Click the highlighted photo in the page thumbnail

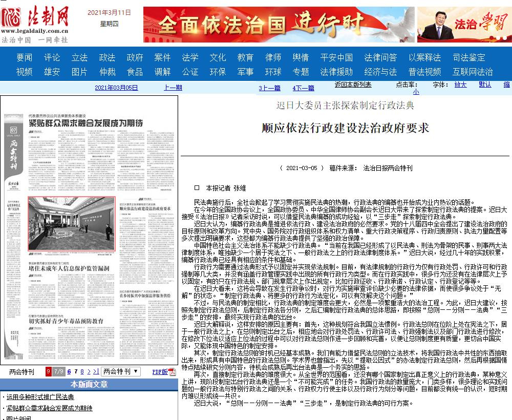[72, 224]
